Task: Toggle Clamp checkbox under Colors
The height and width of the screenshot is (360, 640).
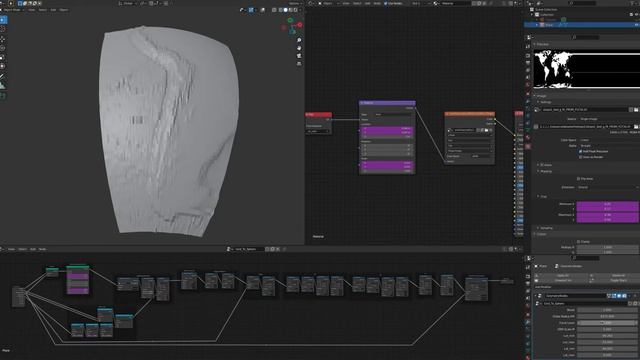Action: (x=578, y=242)
